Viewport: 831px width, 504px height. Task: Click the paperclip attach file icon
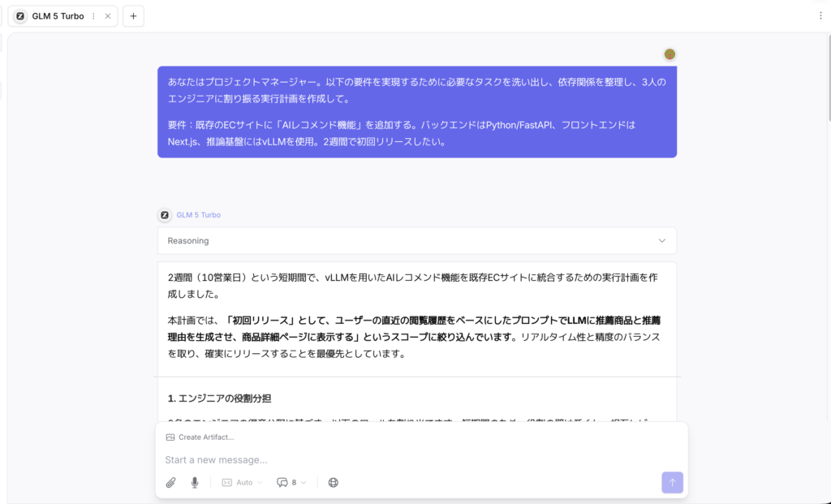(x=170, y=482)
